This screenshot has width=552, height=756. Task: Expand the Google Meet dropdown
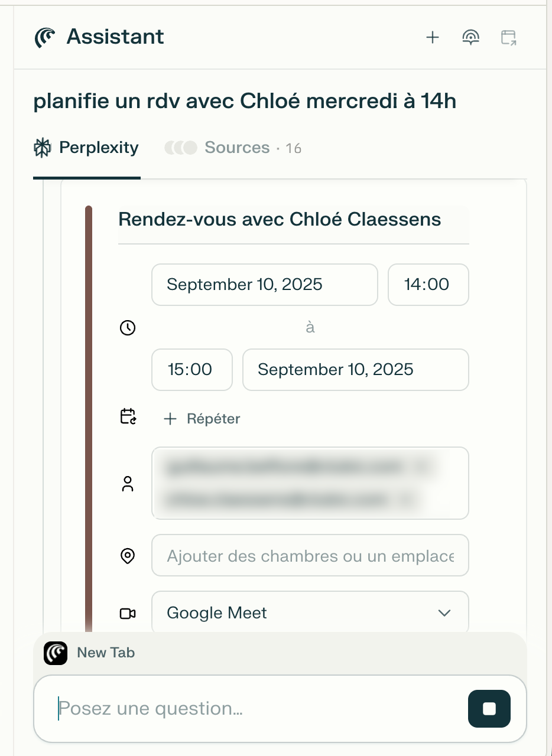tap(310, 613)
